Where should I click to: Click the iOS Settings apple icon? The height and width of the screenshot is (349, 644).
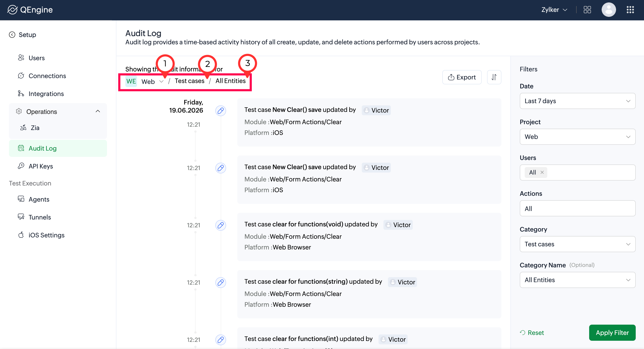tap(21, 235)
